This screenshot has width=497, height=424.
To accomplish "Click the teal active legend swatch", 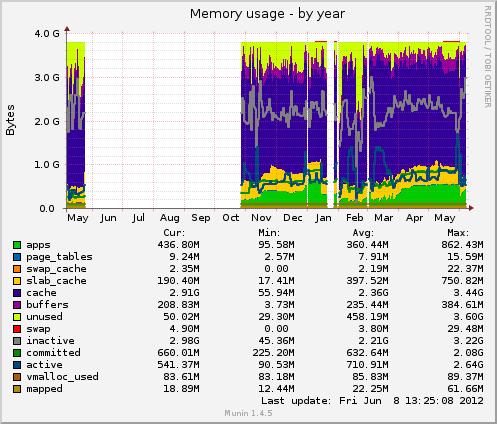I will (x=17, y=365).
